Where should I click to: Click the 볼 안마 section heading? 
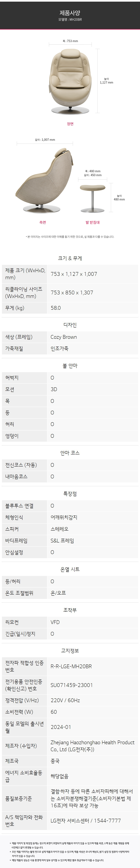[x=70, y=366]
